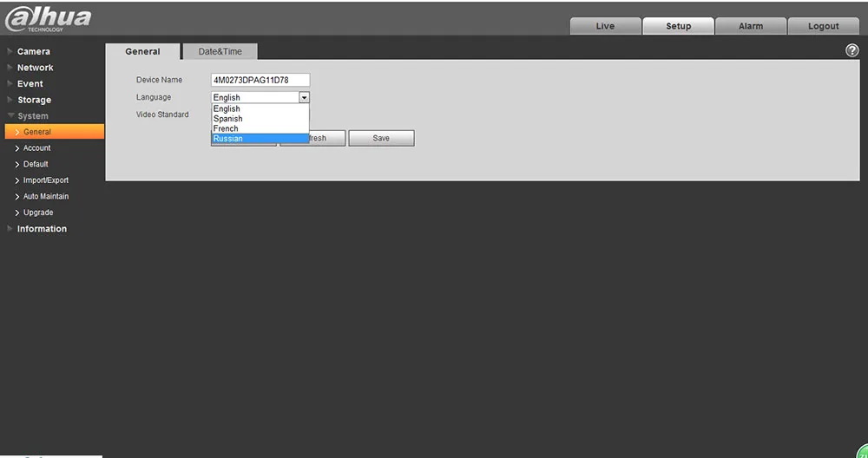Screen dimensions: 868x458
Task: Click the Device Name input field
Action: pos(260,80)
